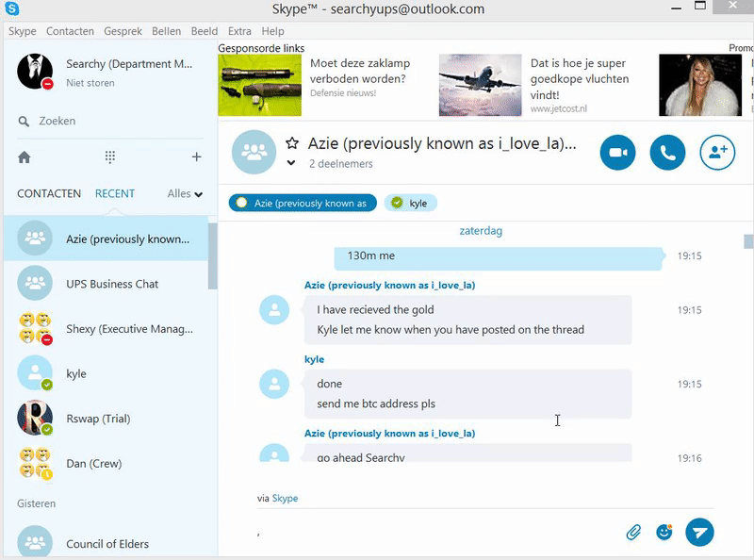Open the Bellen menu
This screenshot has width=754, height=560.
click(x=167, y=31)
